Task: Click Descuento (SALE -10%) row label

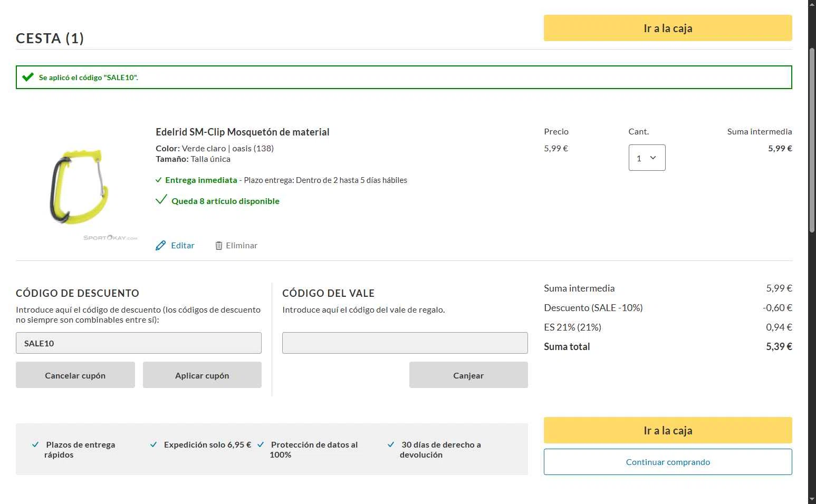Action: point(593,307)
